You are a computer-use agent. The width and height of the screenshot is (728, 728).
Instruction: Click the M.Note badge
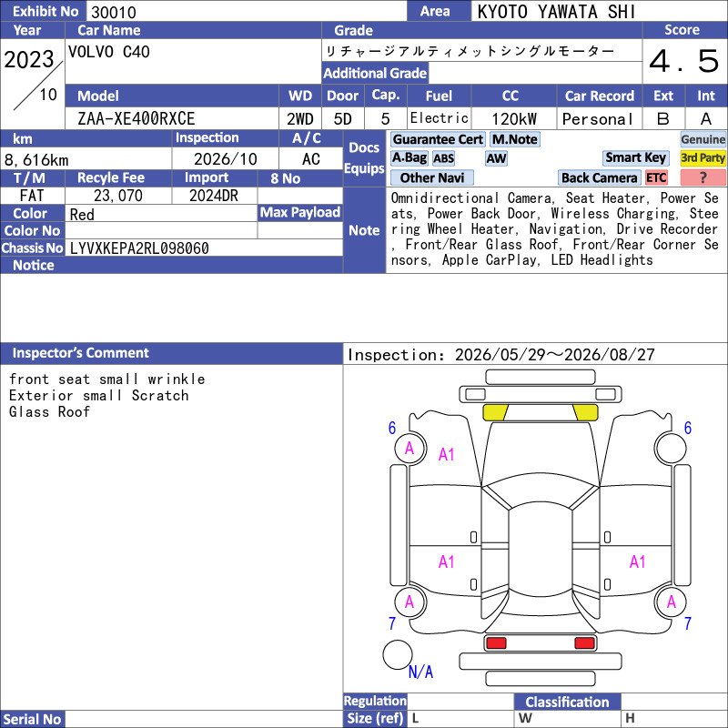click(x=514, y=139)
